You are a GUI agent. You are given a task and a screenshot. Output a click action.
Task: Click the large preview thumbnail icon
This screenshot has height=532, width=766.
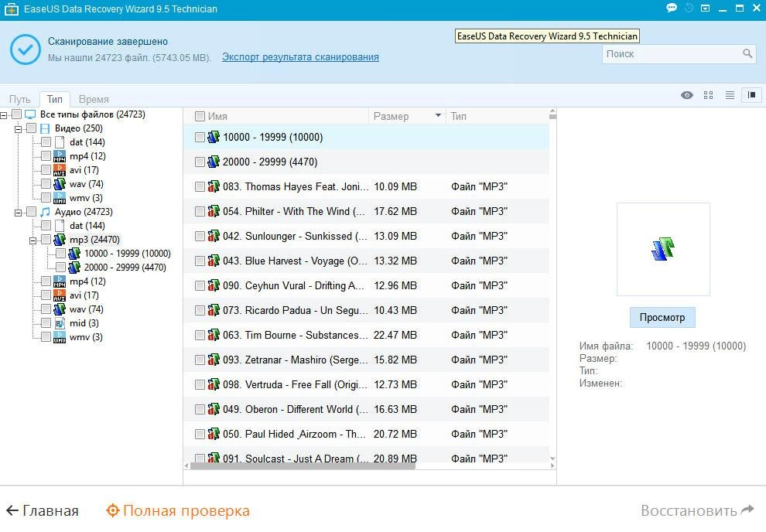click(x=663, y=249)
